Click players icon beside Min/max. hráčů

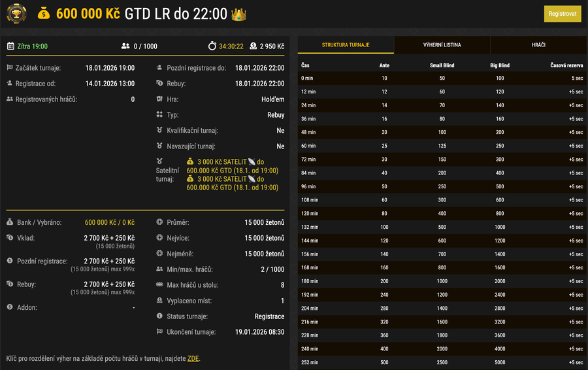[x=159, y=269]
